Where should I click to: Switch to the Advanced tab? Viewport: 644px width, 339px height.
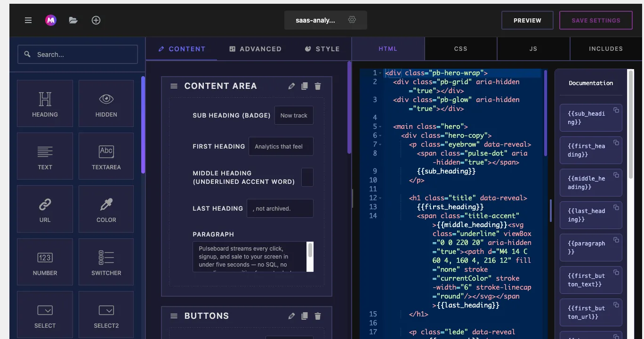(x=255, y=49)
